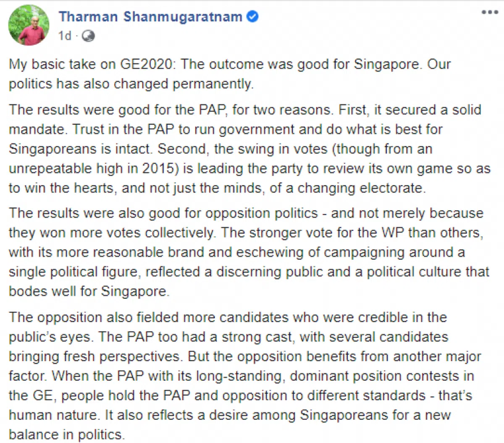Click the blue verified badge icon
504x443 pixels.
pos(252,17)
